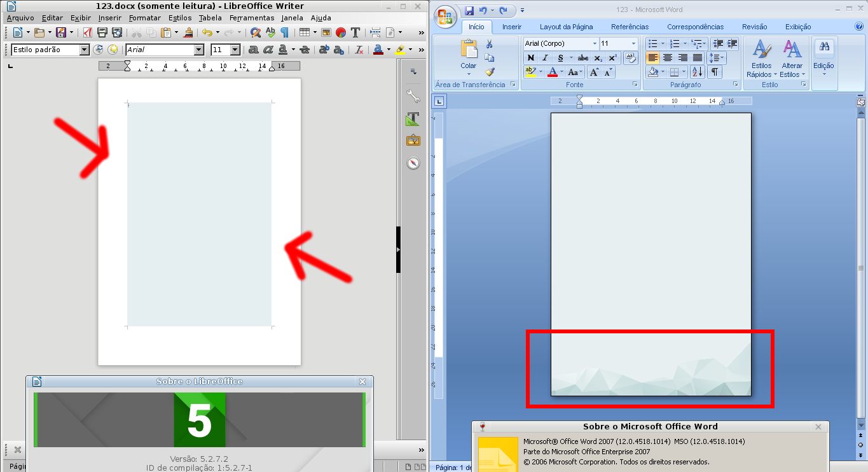Open font size 11 dropdown in Writer

[235, 50]
